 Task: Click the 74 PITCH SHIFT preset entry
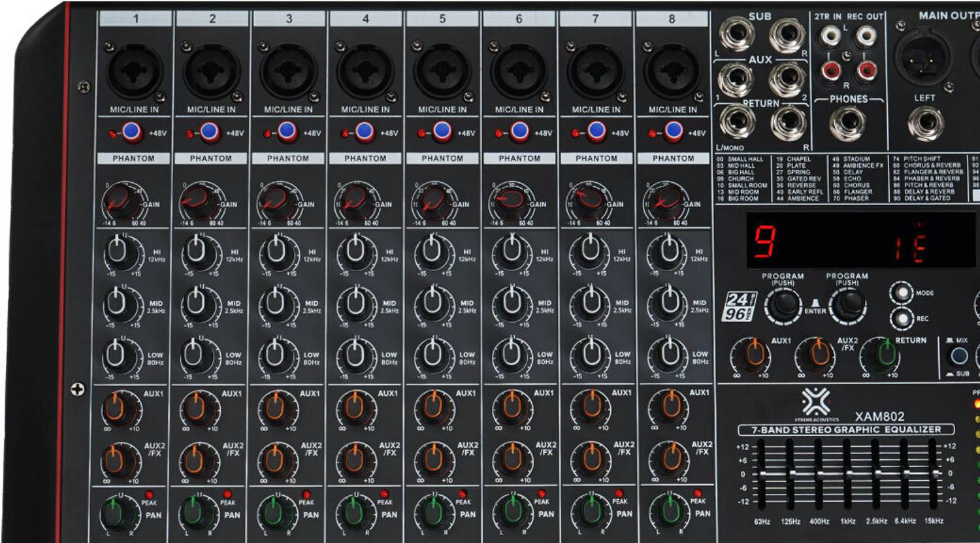tap(917, 159)
